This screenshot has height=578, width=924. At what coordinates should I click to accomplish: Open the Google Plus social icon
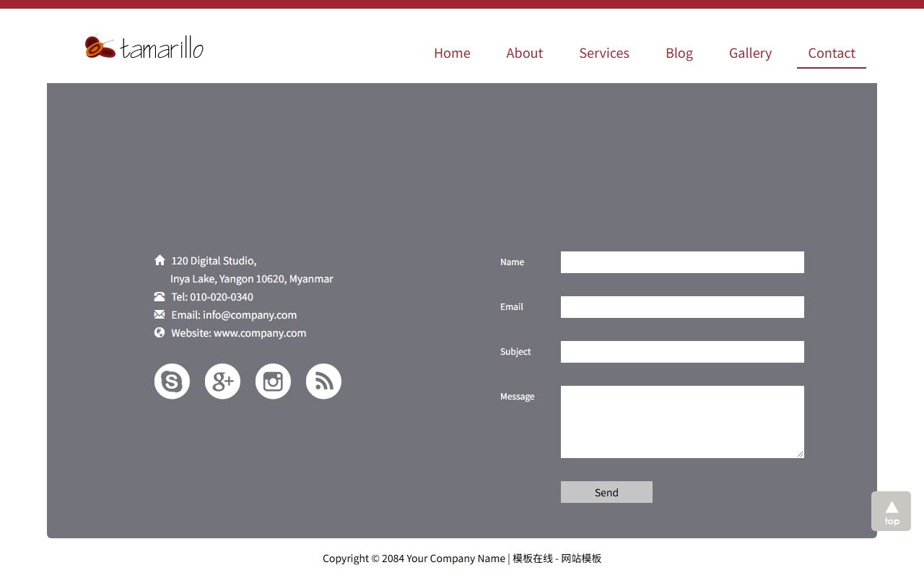coord(222,381)
